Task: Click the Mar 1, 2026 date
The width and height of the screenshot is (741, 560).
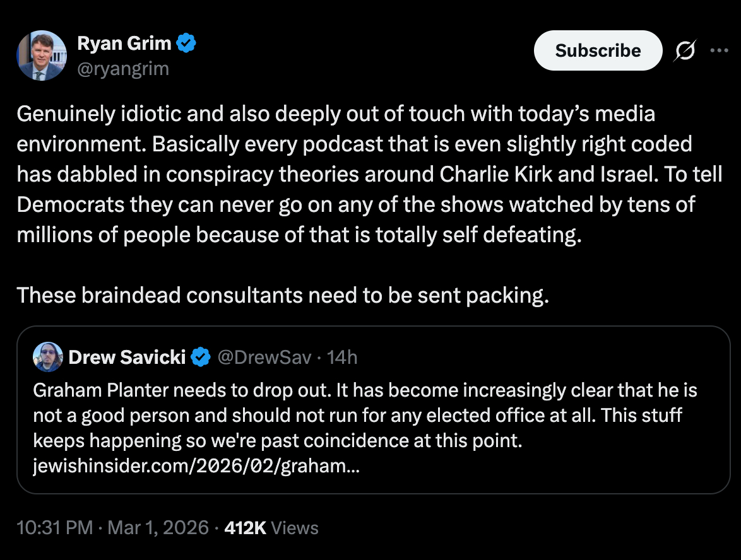Action: coord(158,527)
